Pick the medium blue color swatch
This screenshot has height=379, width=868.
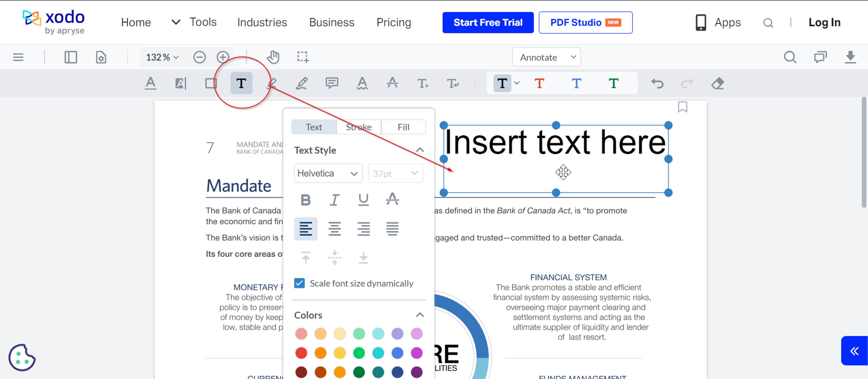[x=397, y=353]
